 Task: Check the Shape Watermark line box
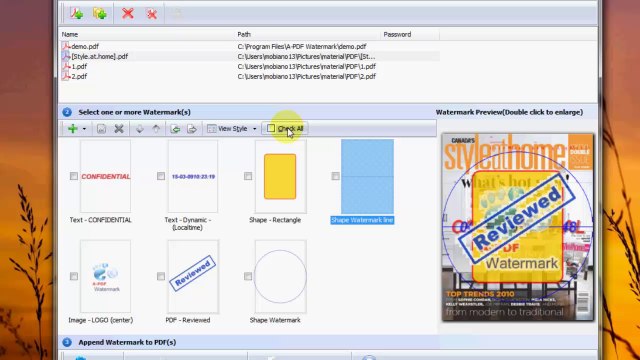click(335, 176)
